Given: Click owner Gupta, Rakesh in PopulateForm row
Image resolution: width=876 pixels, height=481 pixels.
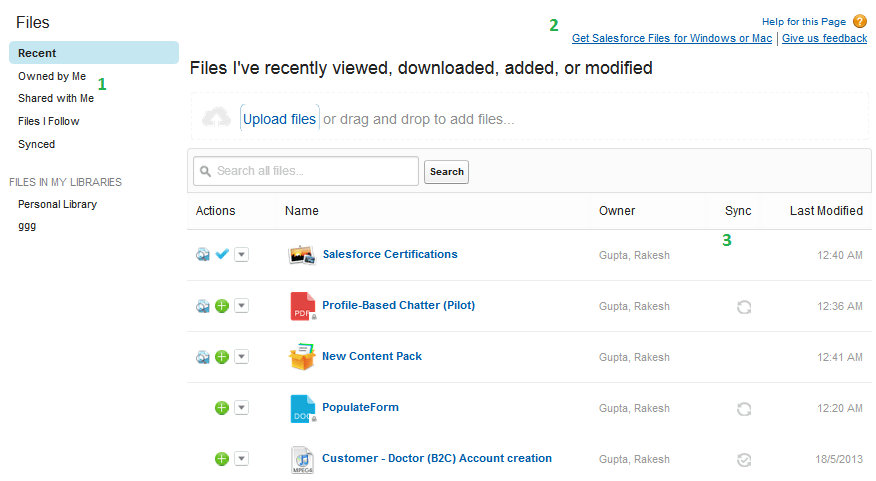Looking at the screenshot, I should 634,408.
